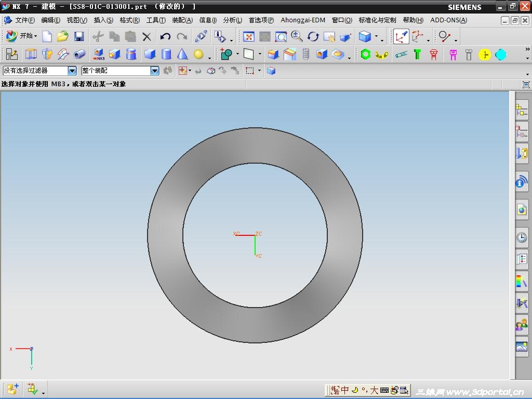Image resolution: width=532 pixels, height=399 pixels.
Task: Click the Fit view icon
Action: 249,36
